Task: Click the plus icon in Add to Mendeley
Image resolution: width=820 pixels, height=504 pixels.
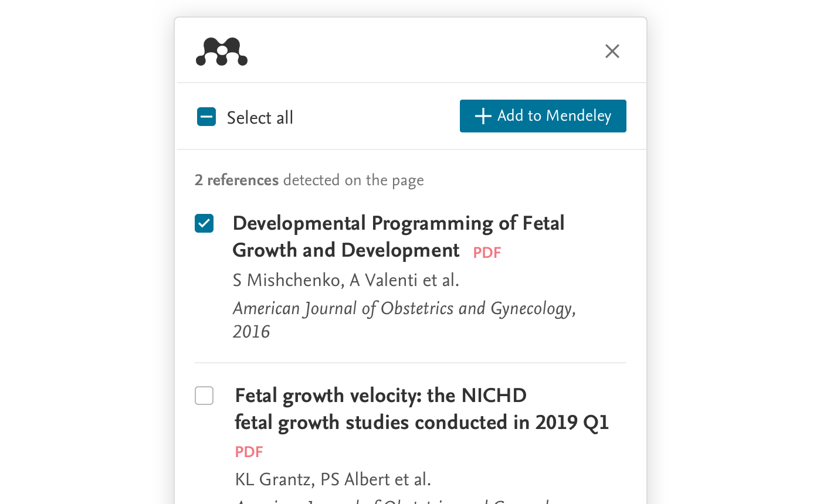Action: pyautogui.click(x=483, y=116)
